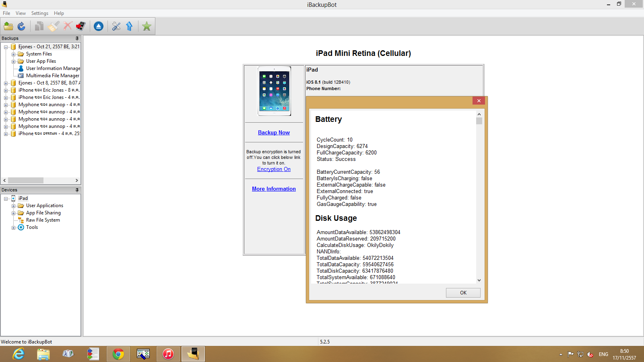
Task: Expand the User App Files folder node
Action: [x=13, y=62]
